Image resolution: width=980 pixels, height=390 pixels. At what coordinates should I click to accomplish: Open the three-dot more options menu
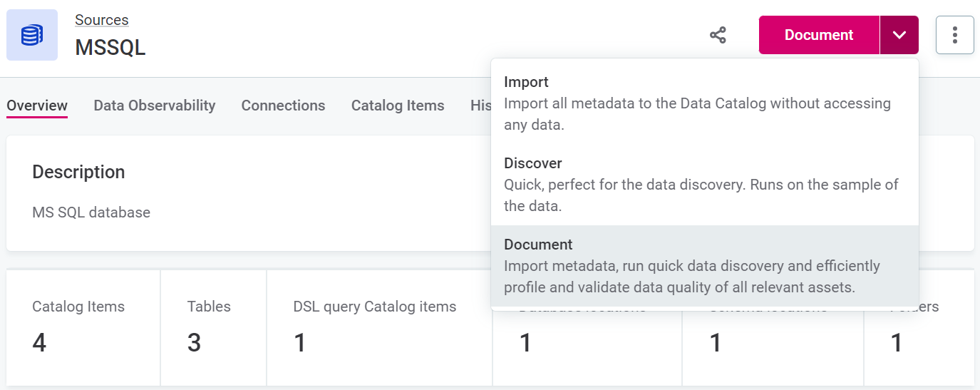[954, 35]
